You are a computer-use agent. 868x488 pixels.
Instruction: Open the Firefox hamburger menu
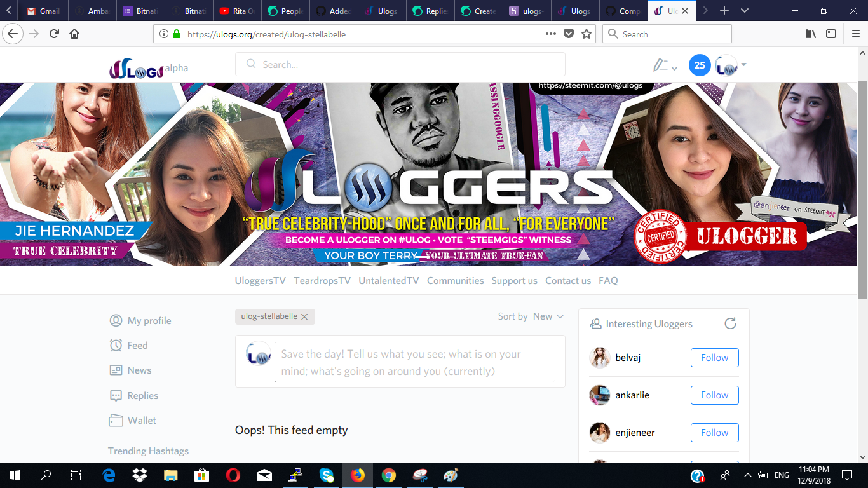(x=855, y=34)
